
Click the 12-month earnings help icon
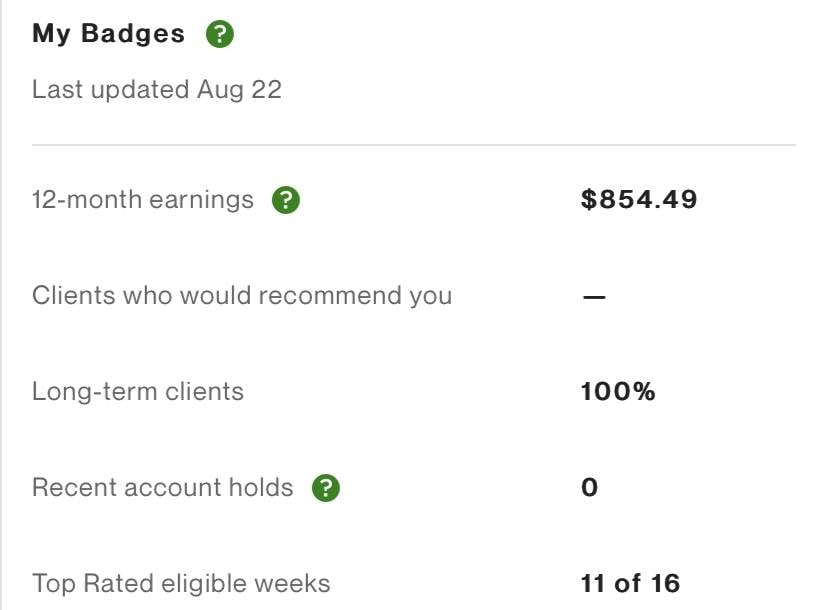[286, 200]
